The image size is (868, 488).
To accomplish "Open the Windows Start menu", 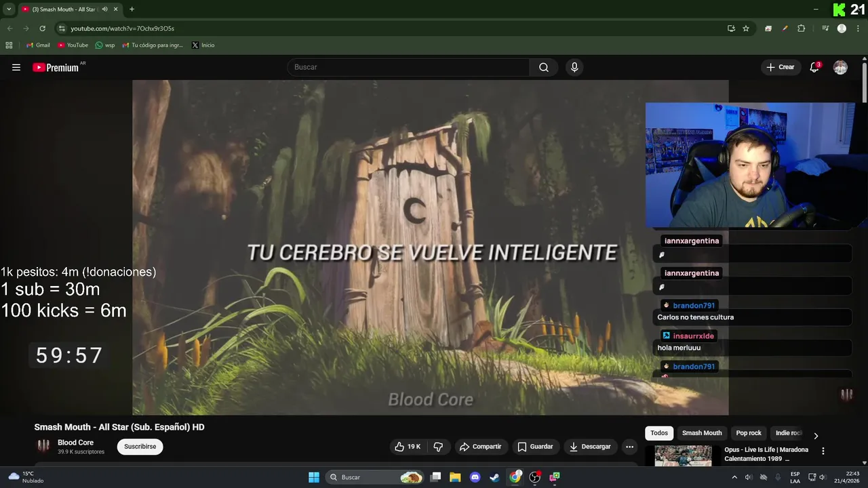I will click(314, 477).
